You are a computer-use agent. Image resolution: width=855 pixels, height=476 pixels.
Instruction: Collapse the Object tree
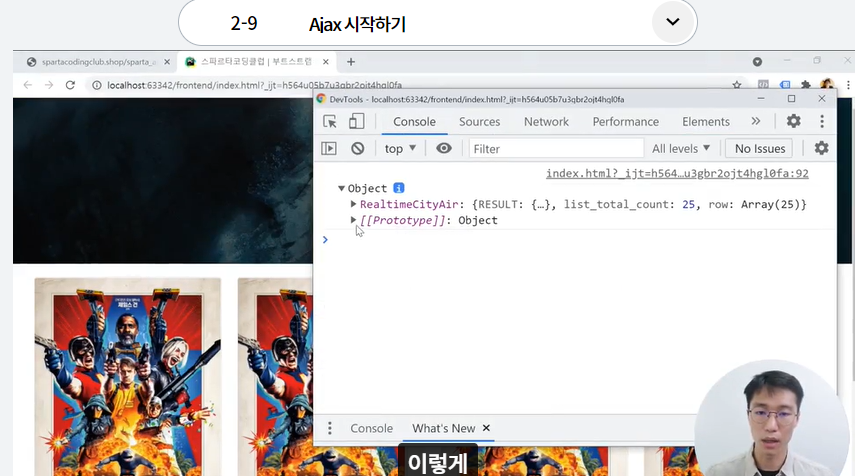(x=341, y=188)
